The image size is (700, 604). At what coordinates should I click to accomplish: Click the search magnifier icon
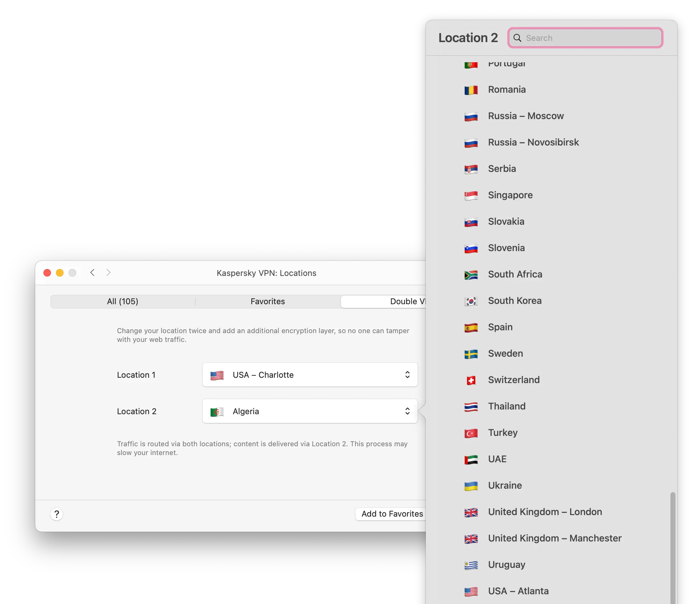click(517, 38)
